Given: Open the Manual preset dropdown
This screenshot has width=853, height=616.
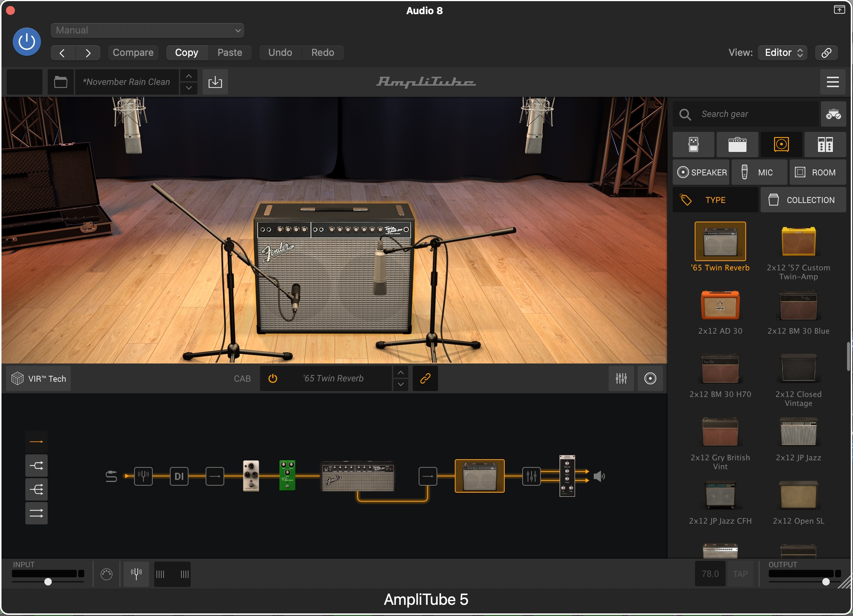Looking at the screenshot, I should pyautogui.click(x=148, y=31).
